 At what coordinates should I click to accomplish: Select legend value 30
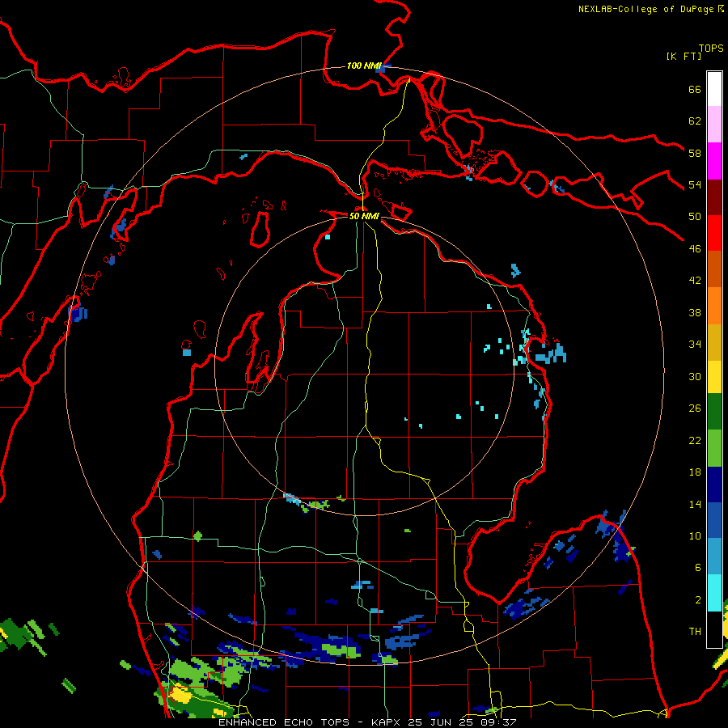pos(695,376)
